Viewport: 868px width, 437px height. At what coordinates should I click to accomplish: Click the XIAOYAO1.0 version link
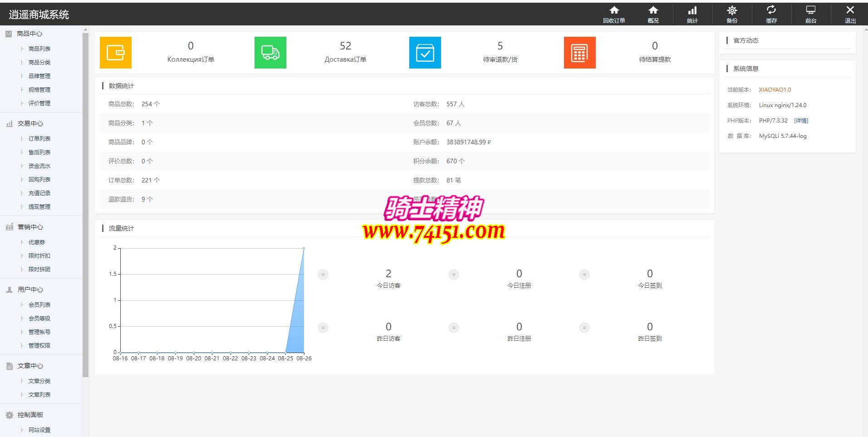pos(775,90)
